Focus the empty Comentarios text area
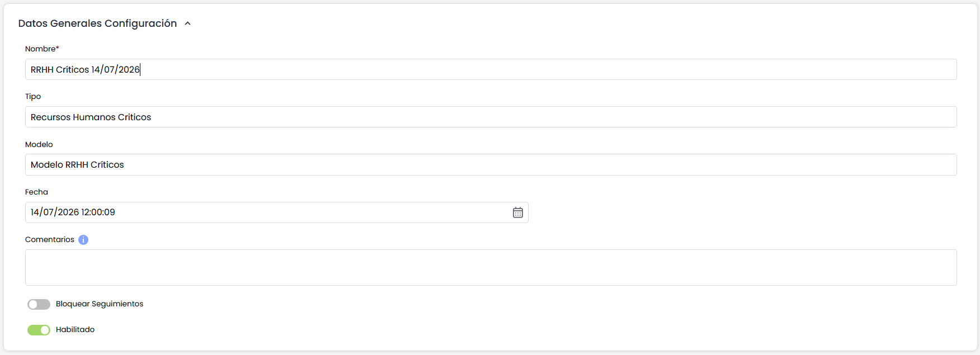 click(491, 267)
